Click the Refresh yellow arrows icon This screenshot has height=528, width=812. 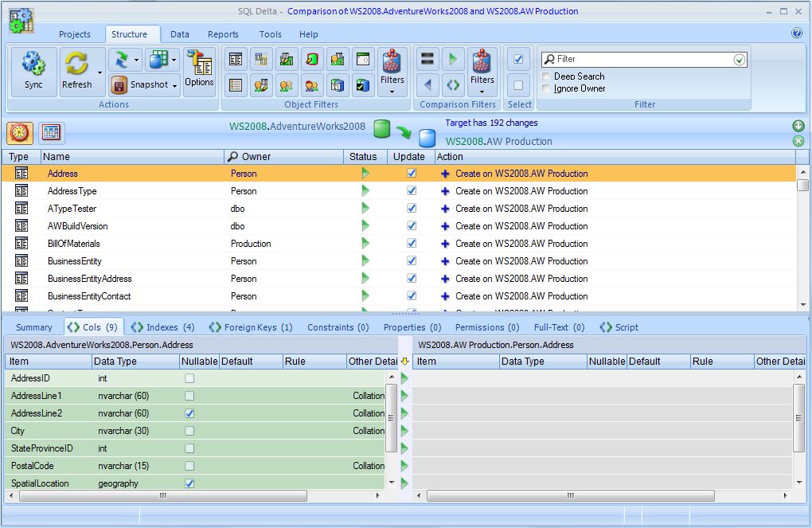click(76, 63)
